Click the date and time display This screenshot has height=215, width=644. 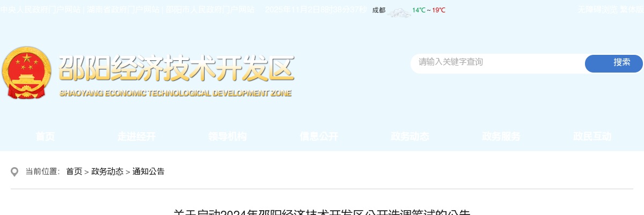click(316, 10)
